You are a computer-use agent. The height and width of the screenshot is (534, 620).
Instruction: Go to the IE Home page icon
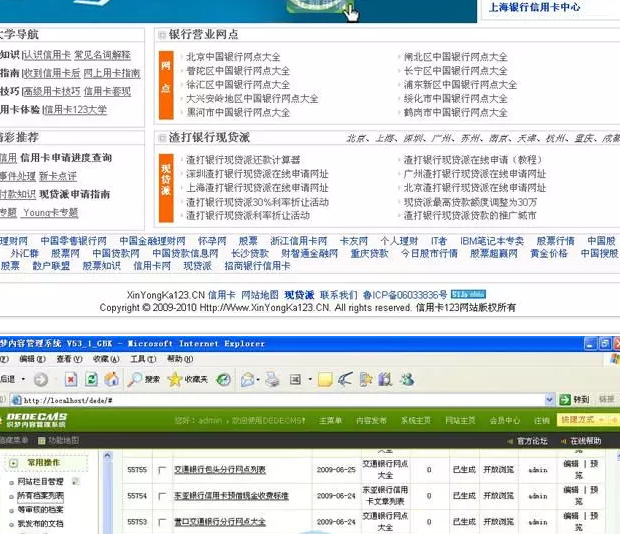pos(112,379)
